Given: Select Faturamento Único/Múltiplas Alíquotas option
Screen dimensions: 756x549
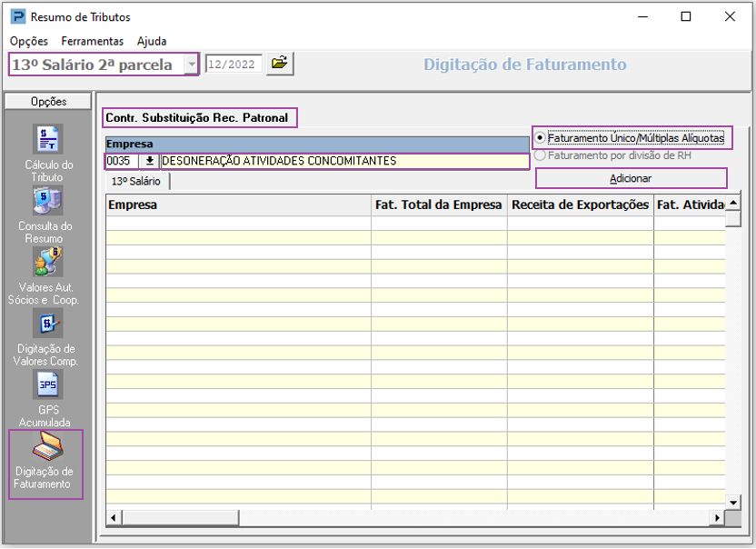Looking at the screenshot, I should click(x=540, y=138).
